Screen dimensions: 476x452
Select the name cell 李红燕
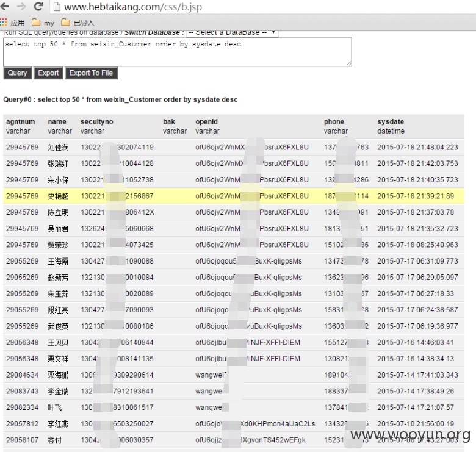coord(58,424)
